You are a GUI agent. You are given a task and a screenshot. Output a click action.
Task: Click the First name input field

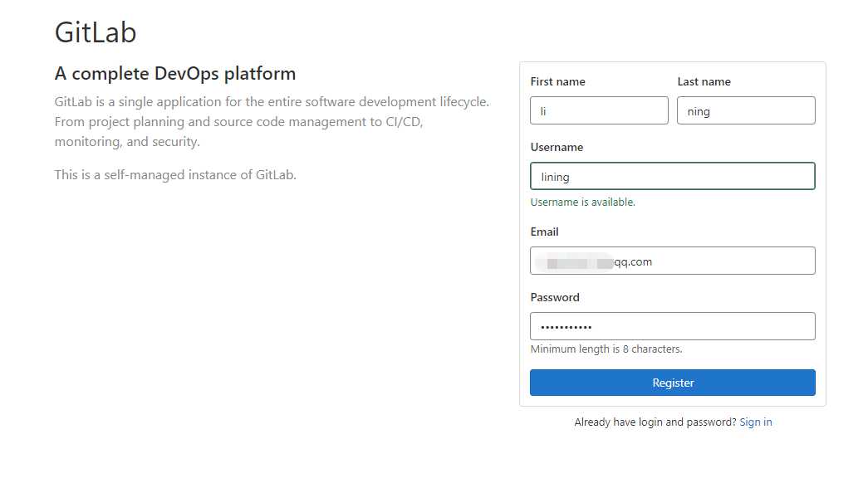(599, 110)
